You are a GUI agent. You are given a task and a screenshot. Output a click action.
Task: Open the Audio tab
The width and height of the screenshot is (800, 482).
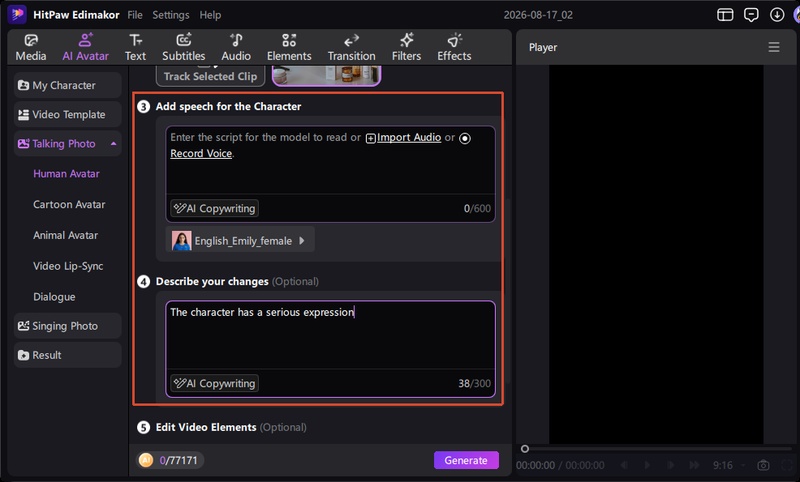tap(236, 47)
